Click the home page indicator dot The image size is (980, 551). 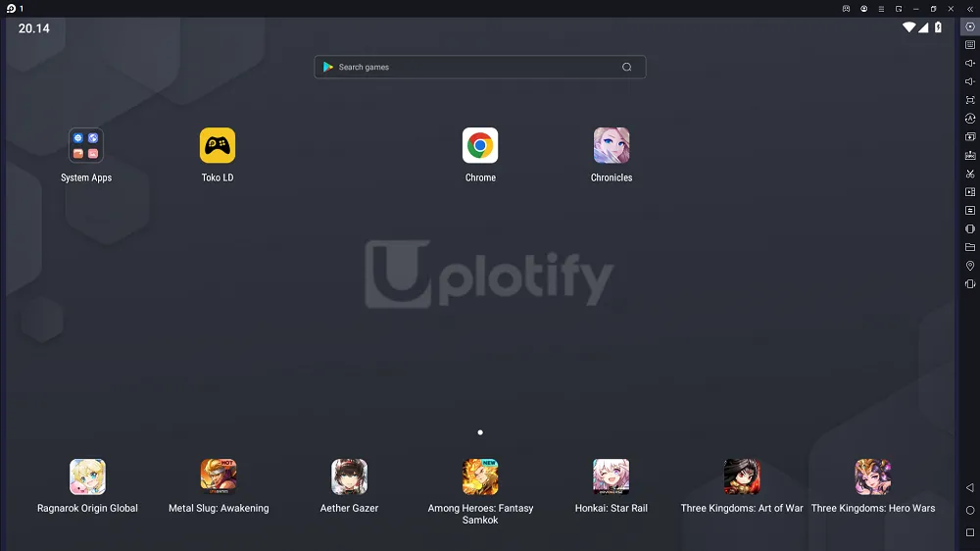(480, 432)
